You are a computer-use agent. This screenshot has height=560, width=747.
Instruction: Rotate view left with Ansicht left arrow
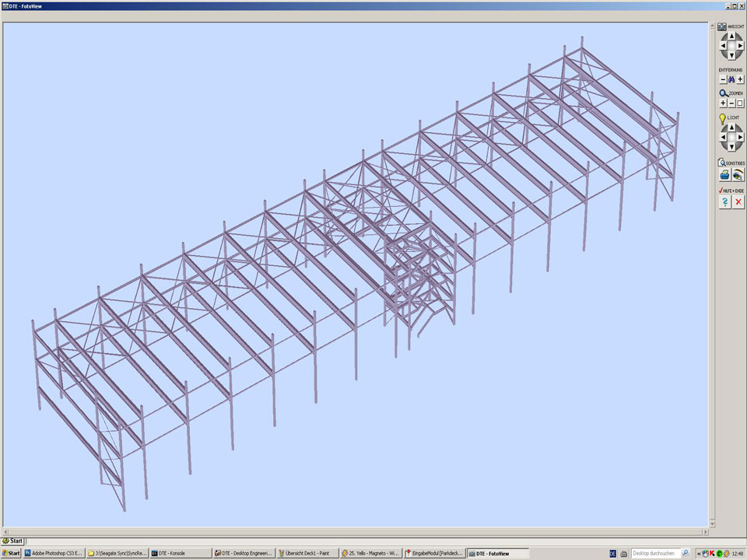(722, 46)
